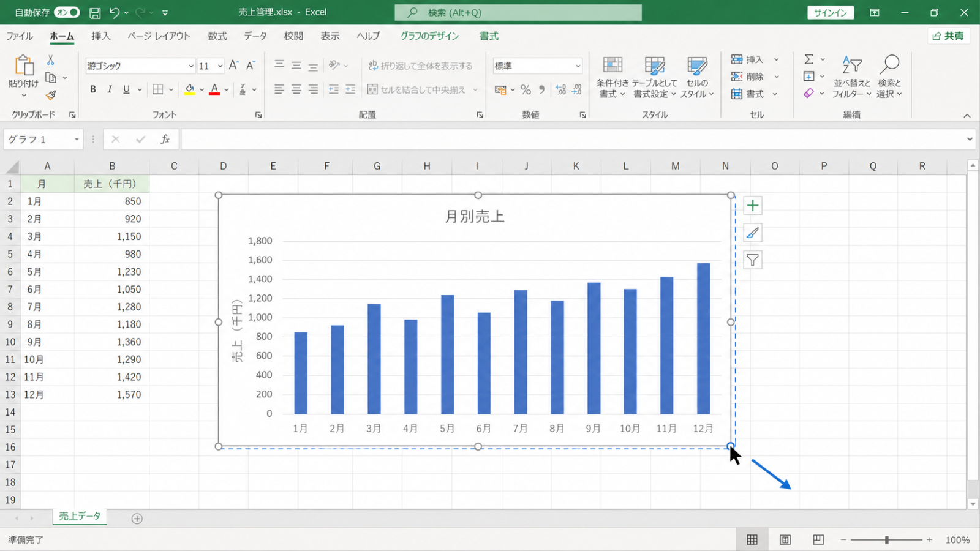
Task: Open merge and center dropdown arrow
Action: pyautogui.click(x=475, y=89)
